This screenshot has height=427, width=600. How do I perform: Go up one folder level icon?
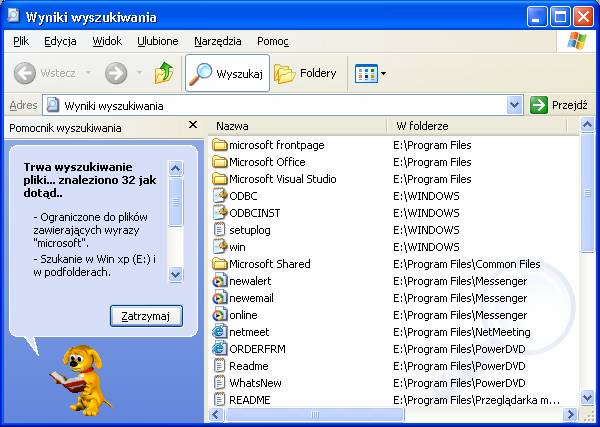click(164, 73)
